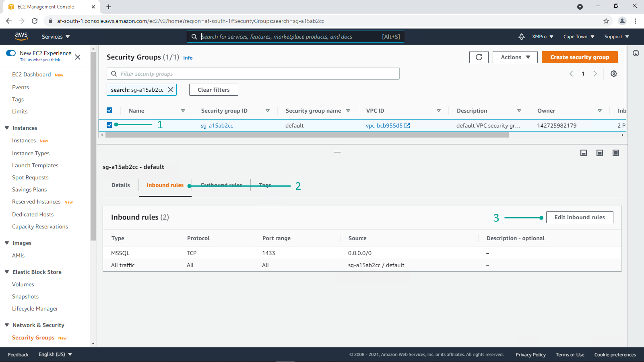Collapse the details panel to bottom
The height and width of the screenshot is (362, 644).
click(584, 153)
